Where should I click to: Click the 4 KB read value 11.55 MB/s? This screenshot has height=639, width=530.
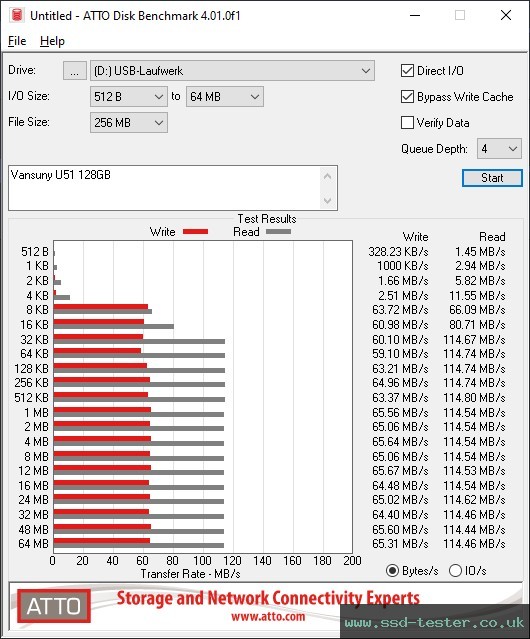[x=477, y=295]
